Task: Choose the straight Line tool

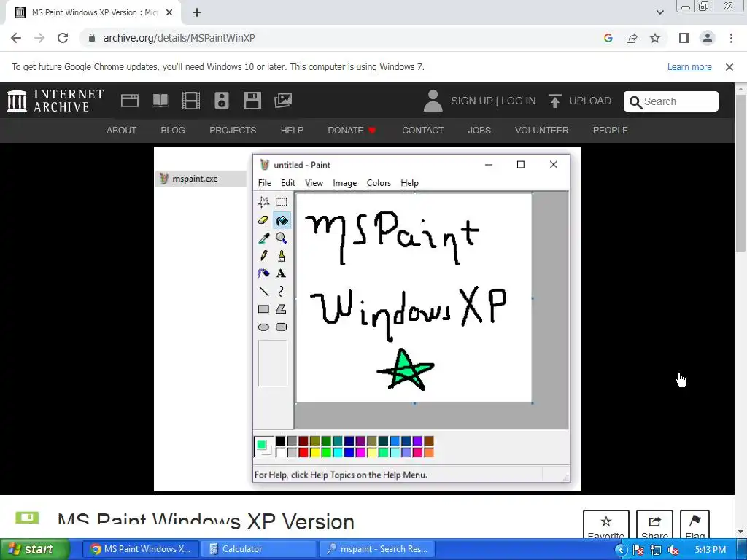Action: click(263, 291)
